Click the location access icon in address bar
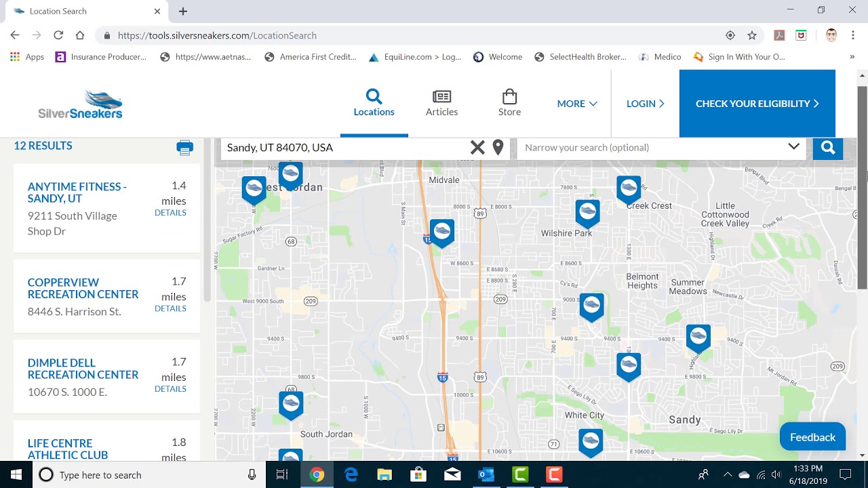This screenshot has height=488, width=868. pos(730,35)
